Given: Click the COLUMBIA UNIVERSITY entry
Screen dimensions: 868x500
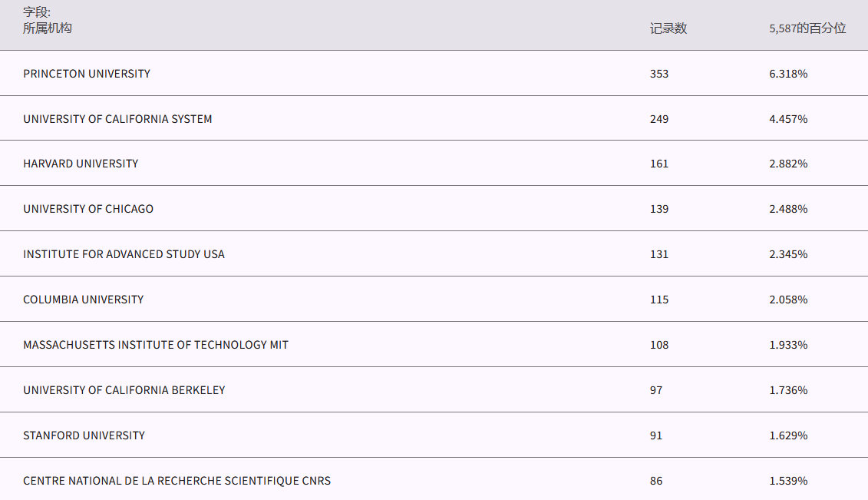Looking at the screenshot, I should [83, 300].
